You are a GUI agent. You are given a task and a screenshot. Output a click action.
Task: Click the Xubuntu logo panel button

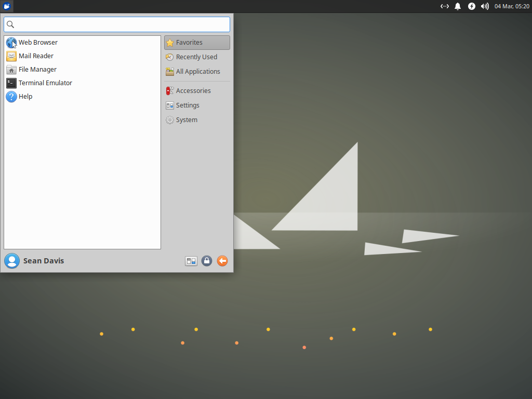click(6, 6)
